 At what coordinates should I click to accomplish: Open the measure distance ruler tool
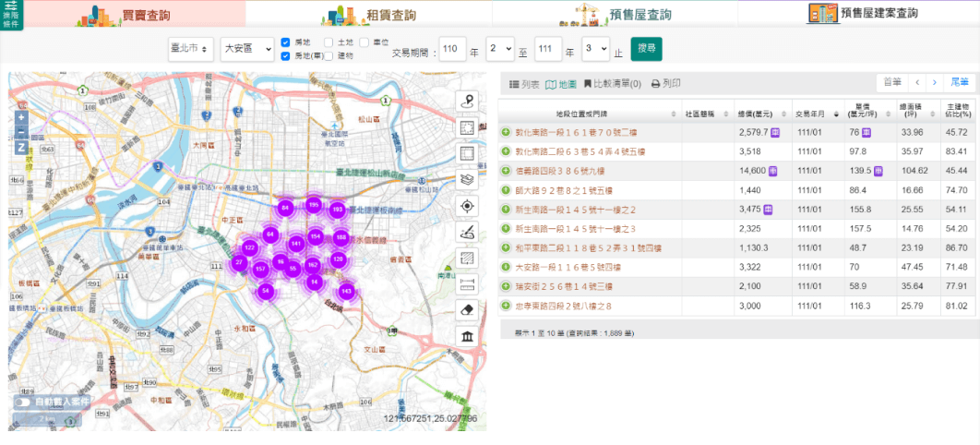(468, 283)
